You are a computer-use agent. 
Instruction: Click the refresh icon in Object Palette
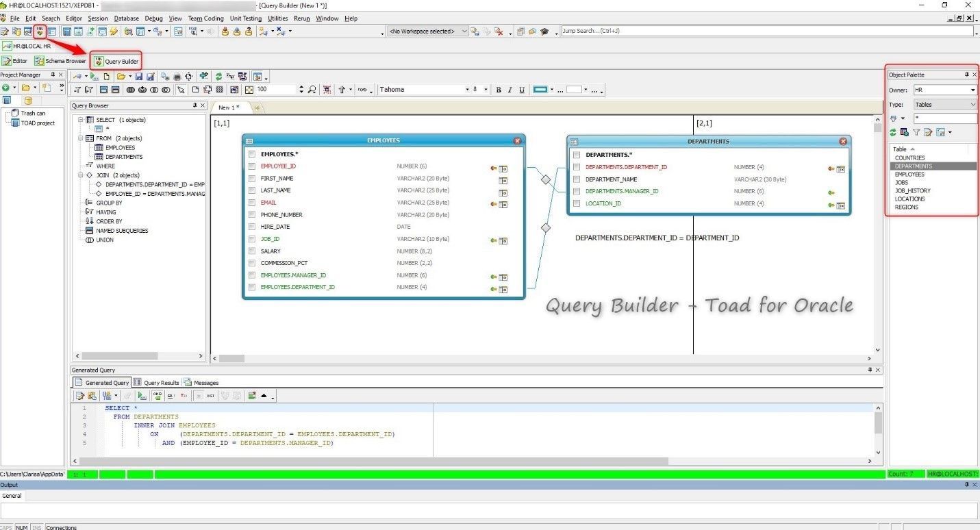[x=893, y=132]
